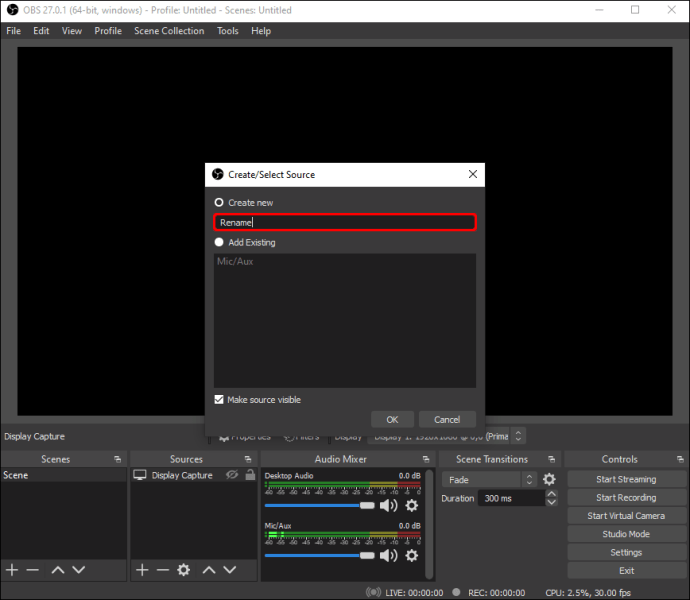The width and height of the screenshot is (690, 600).
Task: Adjust the Mic/Aux volume slider
Action: 319,556
